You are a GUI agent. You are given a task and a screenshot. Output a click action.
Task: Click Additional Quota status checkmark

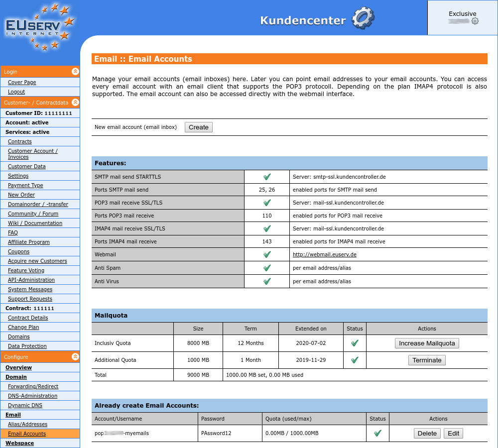[x=355, y=360]
